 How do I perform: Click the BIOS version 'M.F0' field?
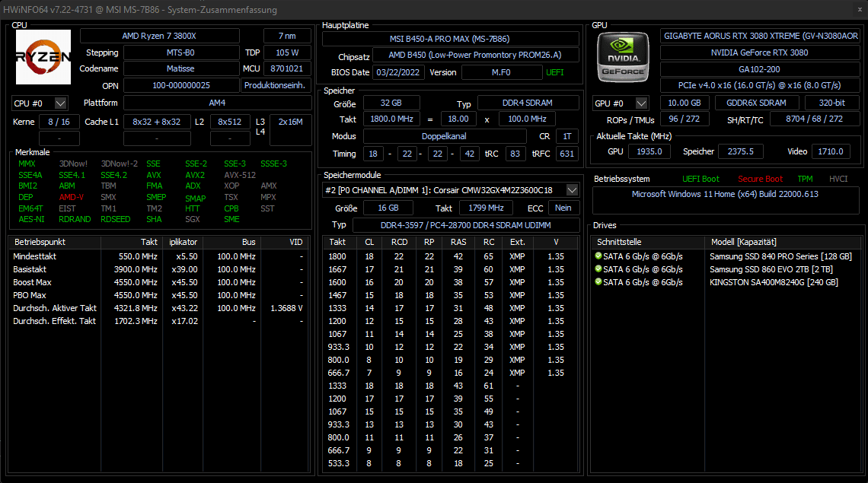point(501,72)
